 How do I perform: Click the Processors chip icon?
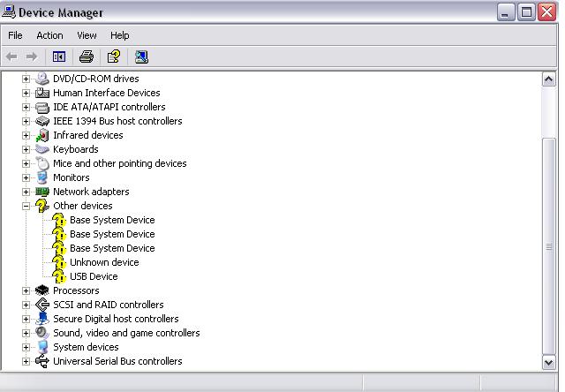(42, 290)
